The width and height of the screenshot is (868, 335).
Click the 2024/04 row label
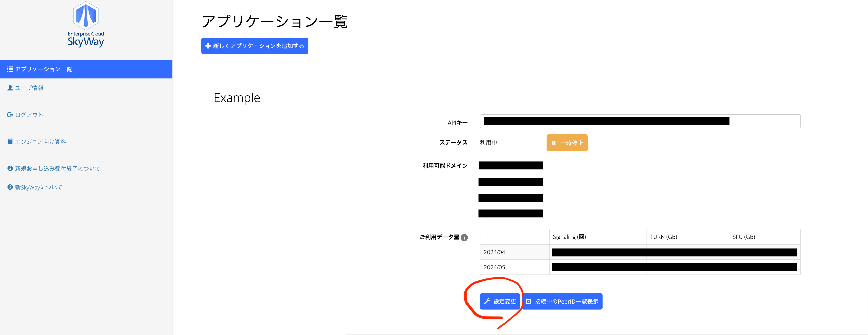coord(494,252)
